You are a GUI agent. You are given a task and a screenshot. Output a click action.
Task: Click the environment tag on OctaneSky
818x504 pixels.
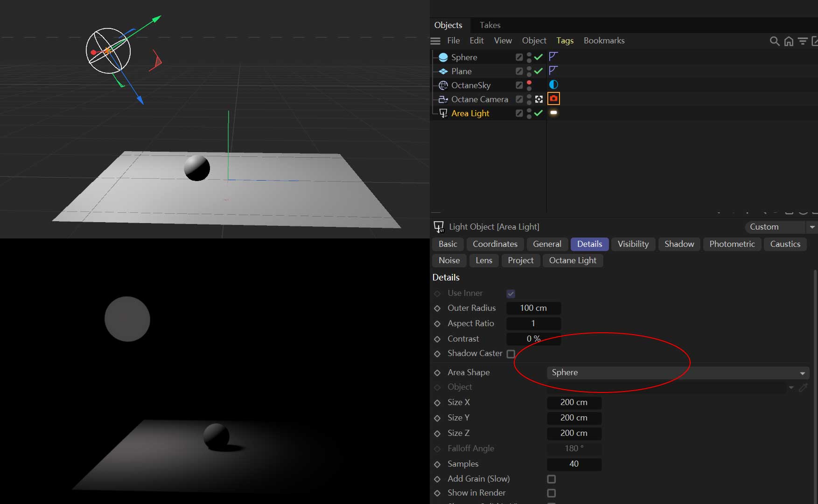[553, 84]
